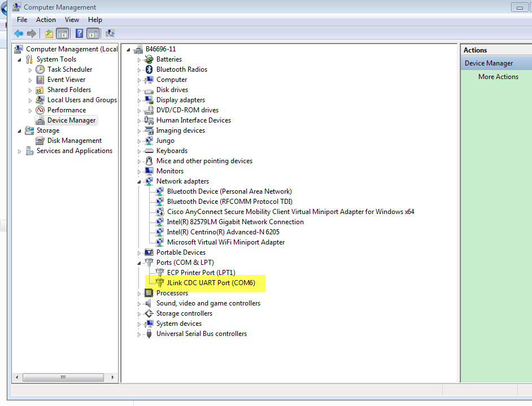Image resolution: width=532 pixels, height=406 pixels.
Task: Click the Bluetooth Radios icon
Action: coord(149,69)
